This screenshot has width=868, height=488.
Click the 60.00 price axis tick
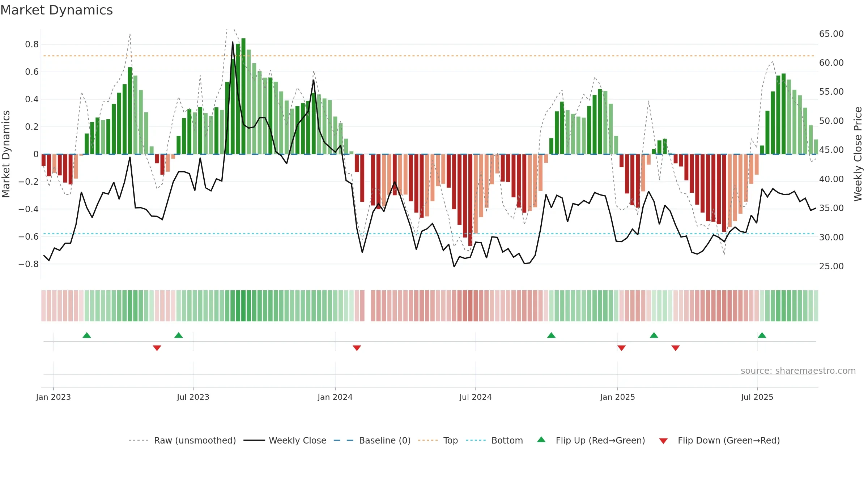click(831, 63)
